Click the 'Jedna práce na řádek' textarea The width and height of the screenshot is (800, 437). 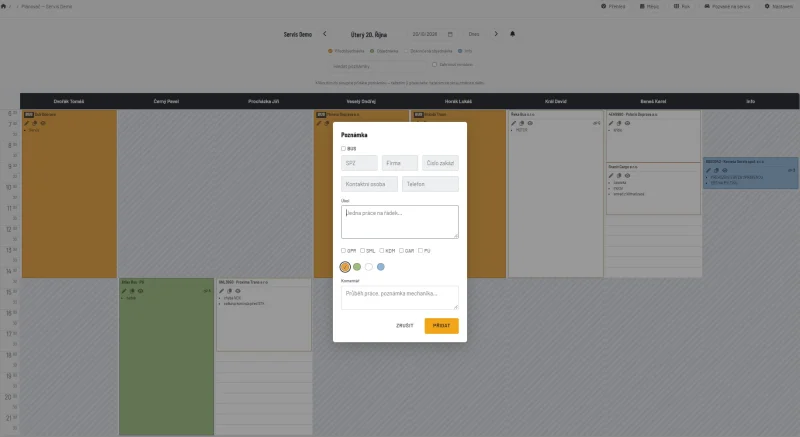tap(400, 222)
